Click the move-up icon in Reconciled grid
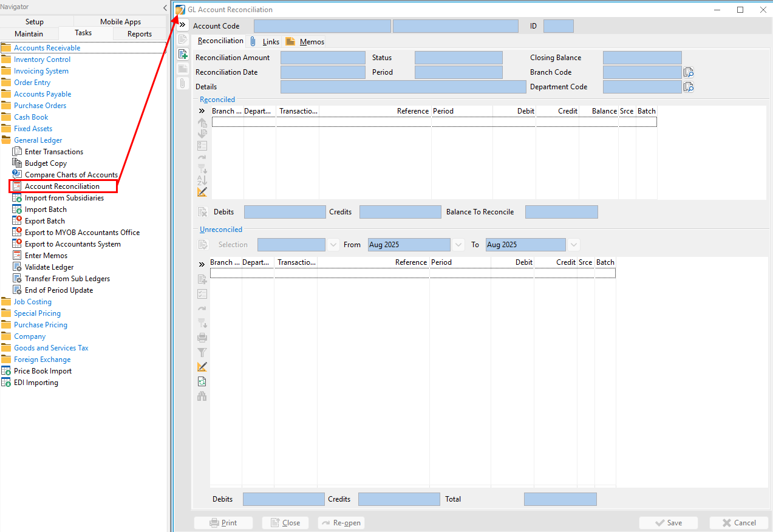 202,123
